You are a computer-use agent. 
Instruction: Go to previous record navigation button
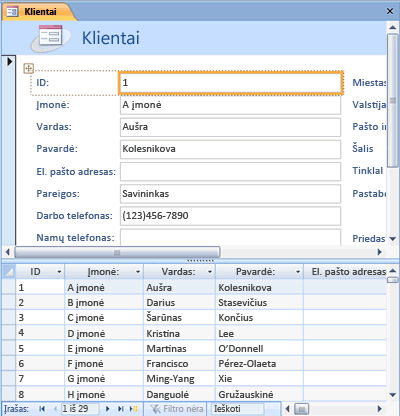(55, 409)
